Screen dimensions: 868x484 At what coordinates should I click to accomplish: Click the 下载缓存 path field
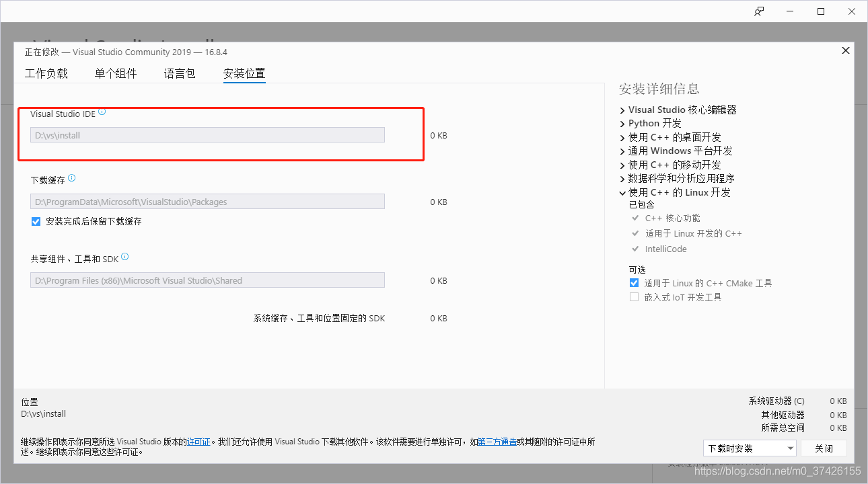tap(207, 202)
